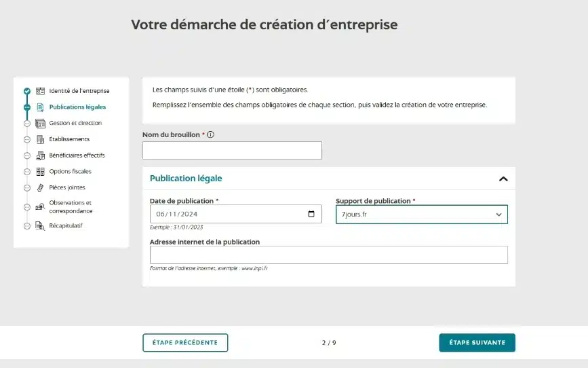The width and height of the screenshot is (588, 368).
Task: Click the Publications légales document icon
Action: coord(40,107)
